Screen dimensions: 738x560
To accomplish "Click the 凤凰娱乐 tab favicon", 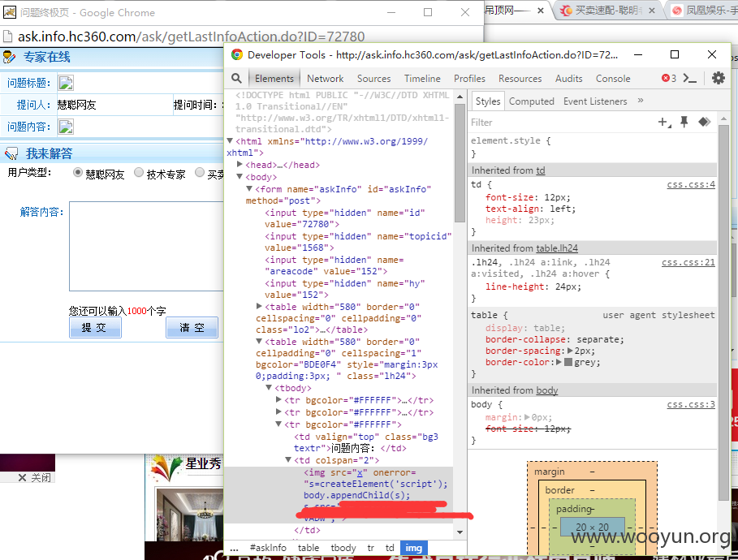I will 677,11.
